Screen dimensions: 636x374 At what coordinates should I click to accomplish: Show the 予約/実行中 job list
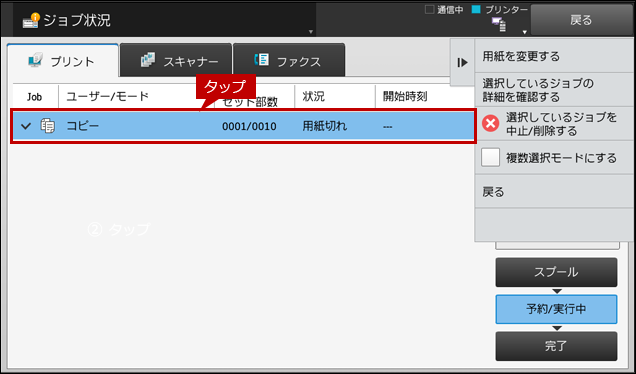click(x=556, y=309)
